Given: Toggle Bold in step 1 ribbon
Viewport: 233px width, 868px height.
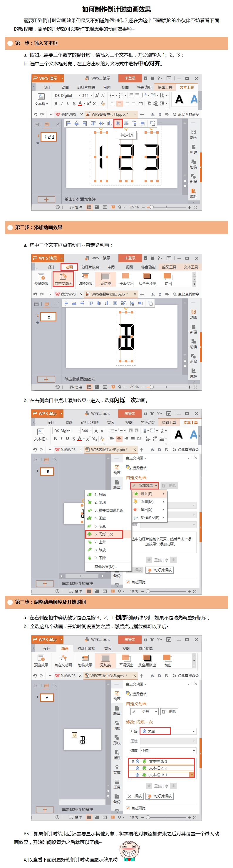Looking at the screenshot, I should pos(56,103).
